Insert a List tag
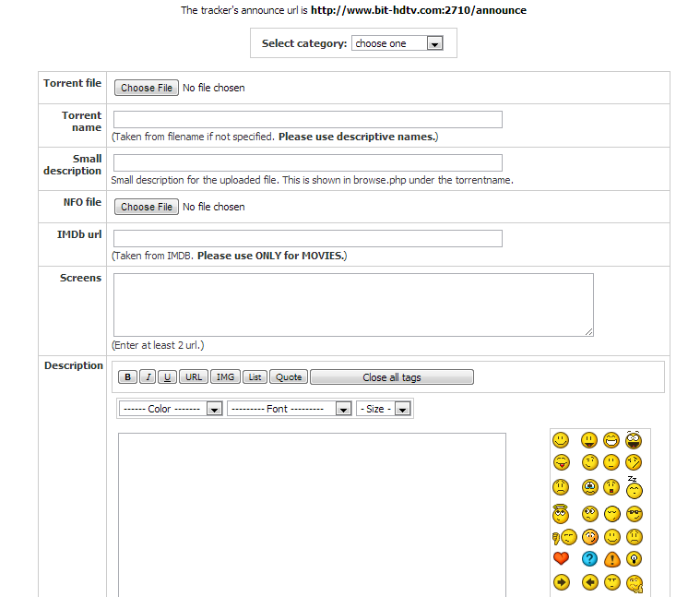The height and width of the screenshot is (597, 700). click(x=255, y=376)
